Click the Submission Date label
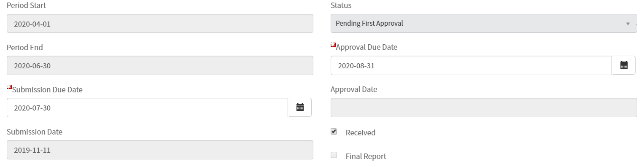This screenshot has width=644, height=167. point(35,132)
